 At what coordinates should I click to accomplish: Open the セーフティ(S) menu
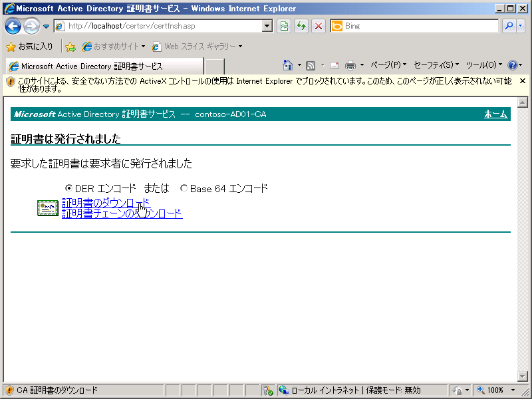coord(436,65)
